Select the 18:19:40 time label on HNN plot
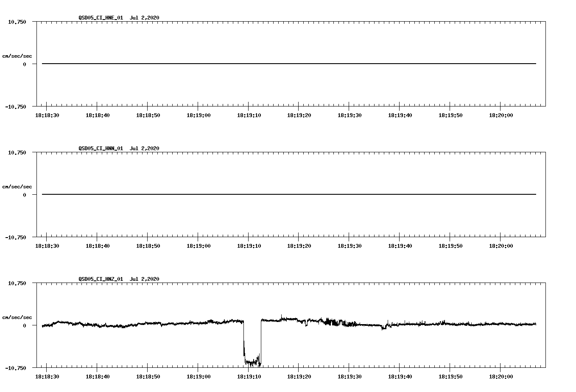 pyautogui.click(x=400, y=246)
